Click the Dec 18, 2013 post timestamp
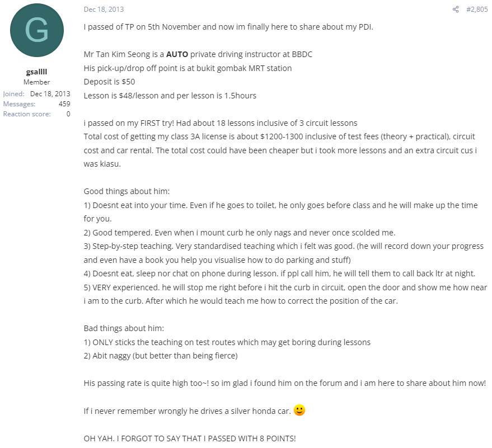This screenshot has width=492, height=448. tap(104, 10)
